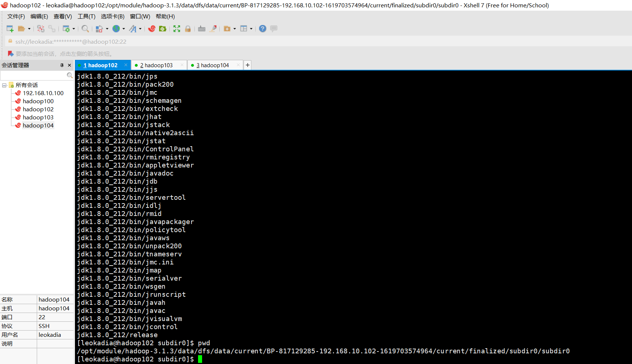Open the keyboard mapping icon
The height and width of the screenshot is (364, 632).
pyautogui.click(x=202, y=29)
